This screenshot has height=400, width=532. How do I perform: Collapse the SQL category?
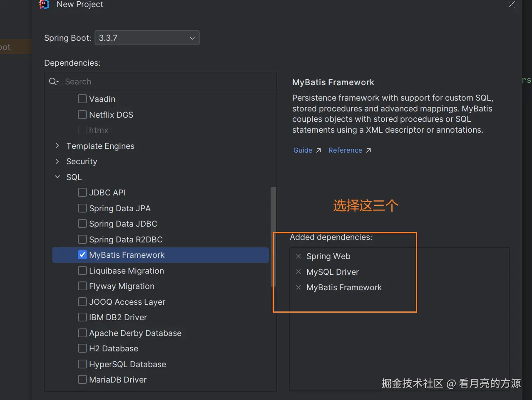pos(57,177)
